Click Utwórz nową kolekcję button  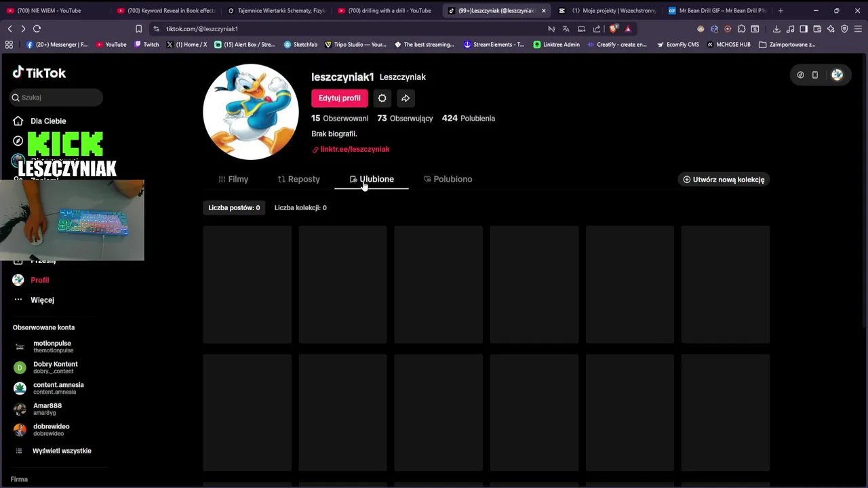point(724,180)
